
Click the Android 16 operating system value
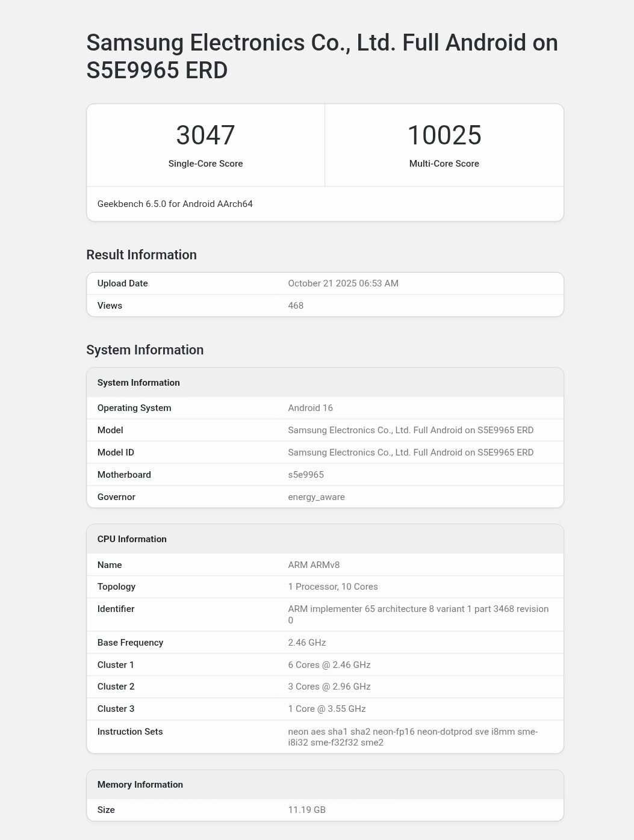(310, 408)
